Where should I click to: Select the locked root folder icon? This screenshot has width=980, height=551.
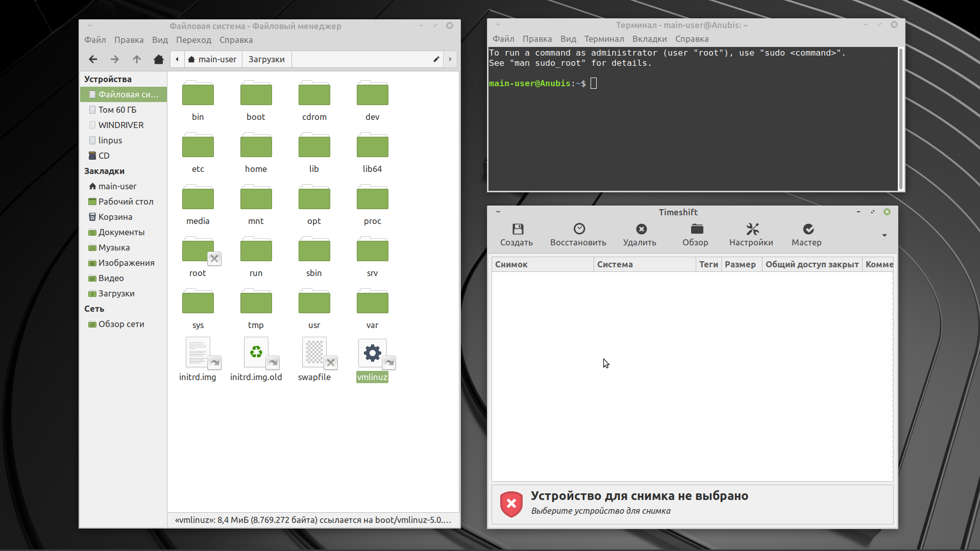(x=198, y=249)
